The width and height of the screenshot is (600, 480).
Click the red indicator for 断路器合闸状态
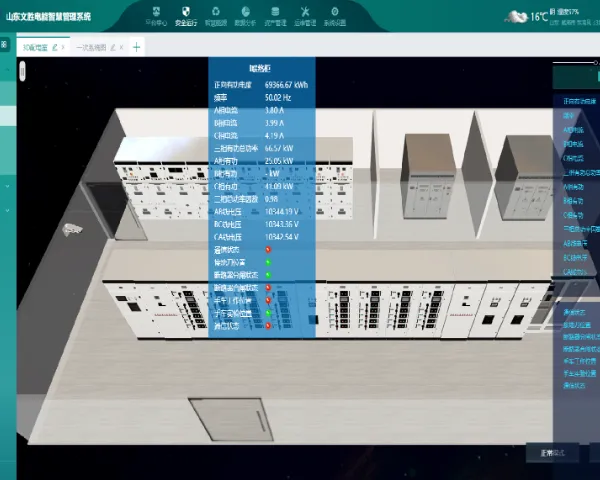click(268, 287)
